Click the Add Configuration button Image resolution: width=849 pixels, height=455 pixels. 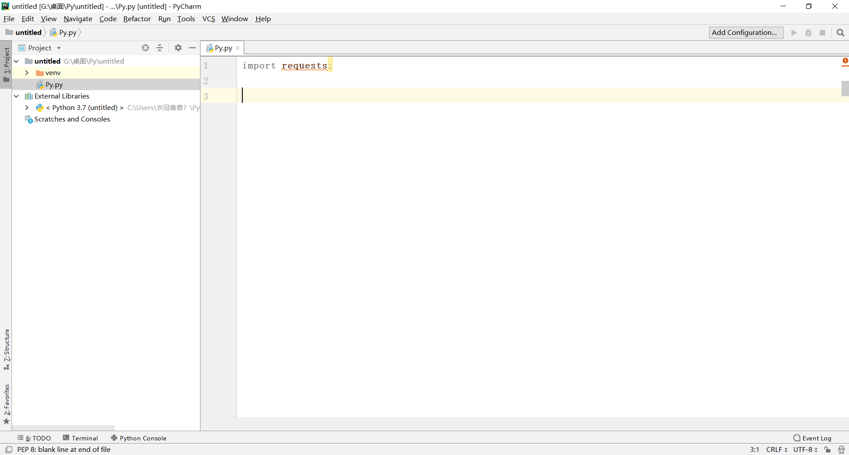(x=745, y=33)
